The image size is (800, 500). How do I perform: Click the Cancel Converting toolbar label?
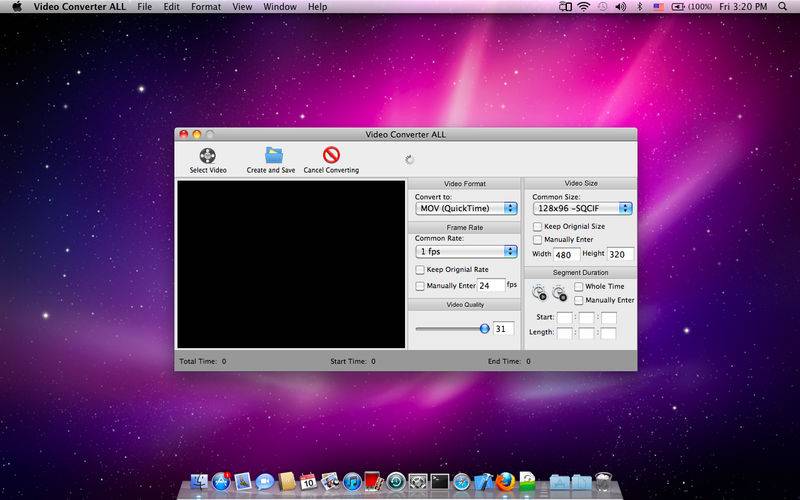pos(331,170)
